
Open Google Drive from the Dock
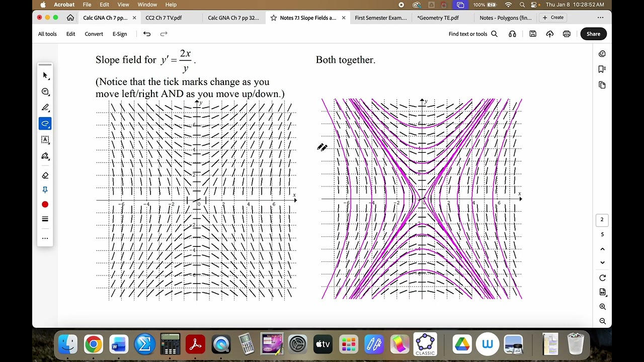click(461, 344)
